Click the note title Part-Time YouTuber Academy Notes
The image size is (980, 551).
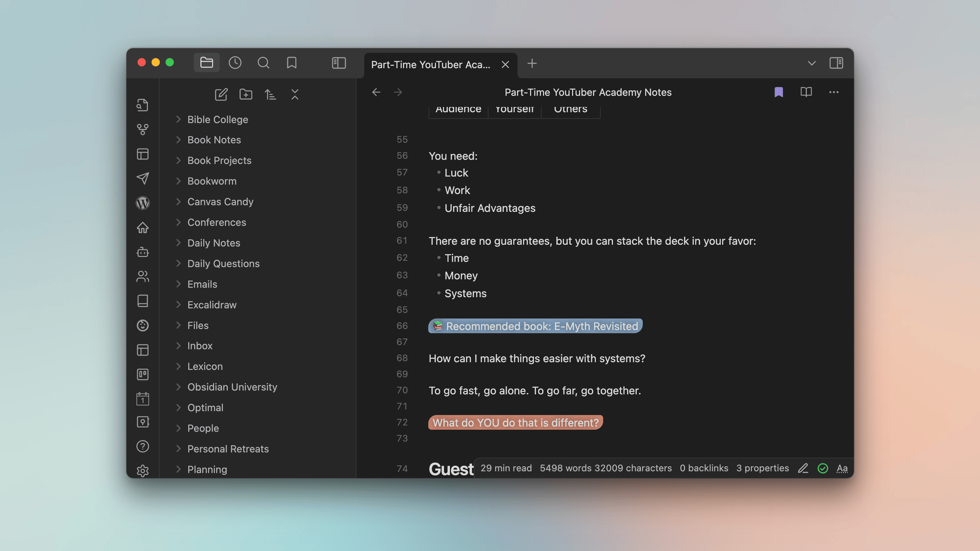(x=588, y=92)
